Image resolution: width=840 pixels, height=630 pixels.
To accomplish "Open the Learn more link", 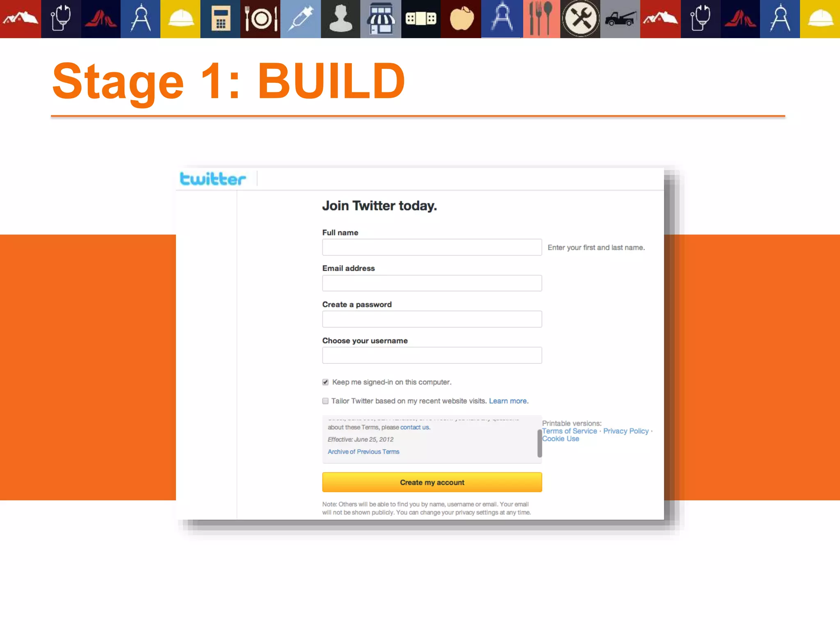I will pos(509,401).
